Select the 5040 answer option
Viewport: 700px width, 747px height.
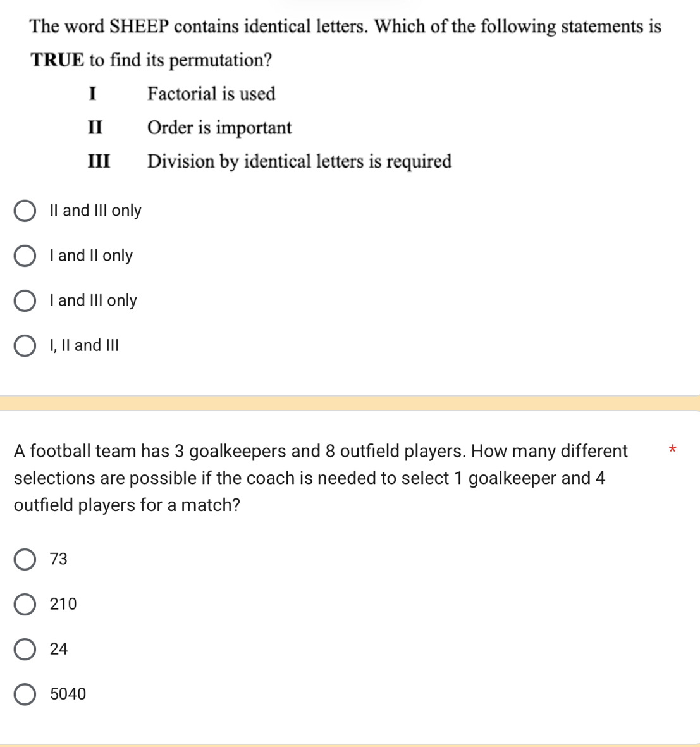(x=25, y=695)
